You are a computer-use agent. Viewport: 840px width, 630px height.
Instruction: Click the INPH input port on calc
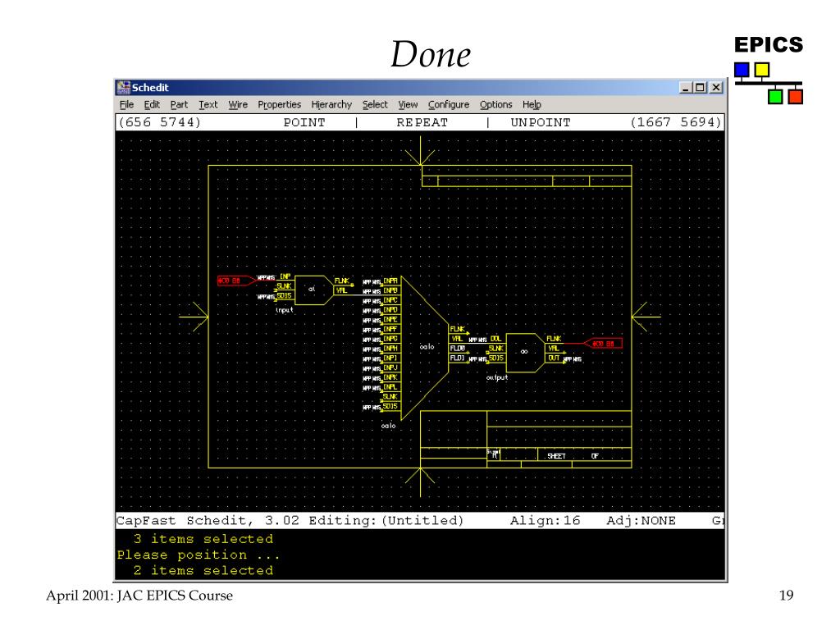pos(390,348)
